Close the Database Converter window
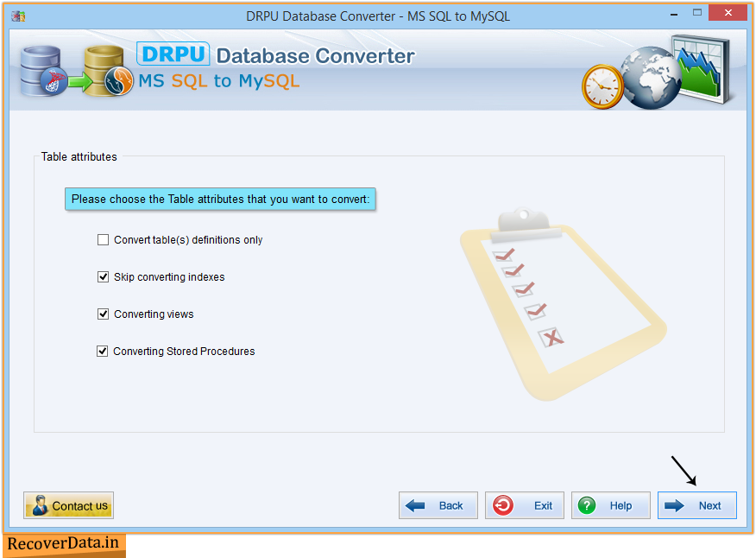The height and width of the screenshot is (558, 756). 728,13
